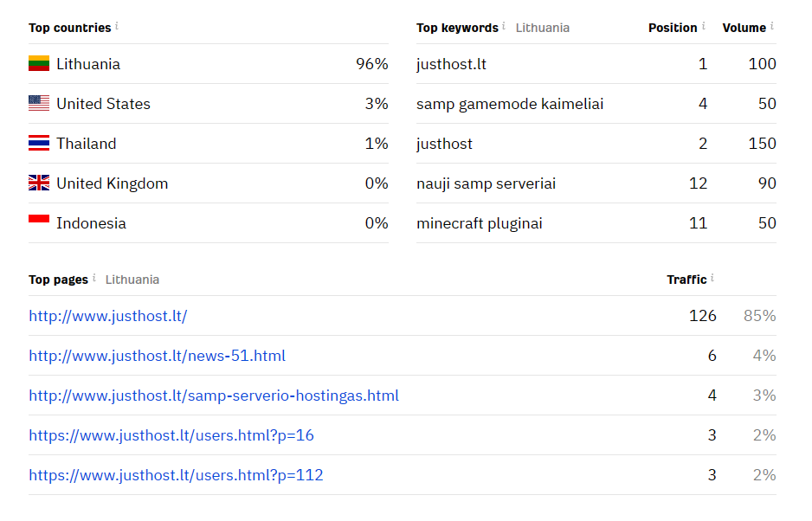Click the 4% share for news-51.html

click(x=764, y=356)
